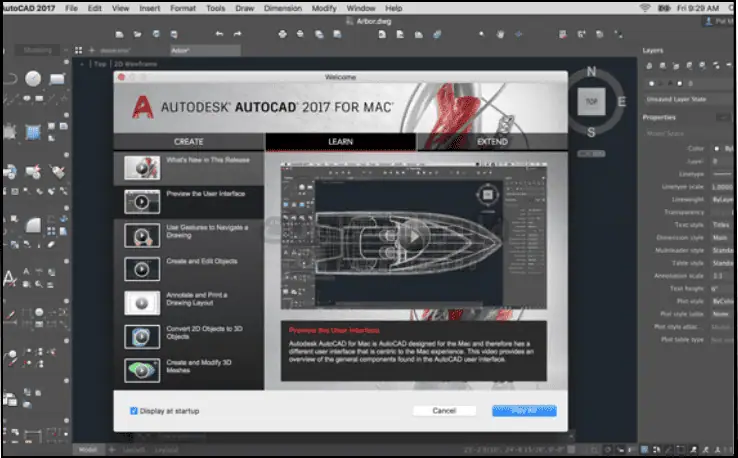Screen dimensions: 738x458
Task: Click the TOP face of the ViewCube
Action: coord(591,101)
